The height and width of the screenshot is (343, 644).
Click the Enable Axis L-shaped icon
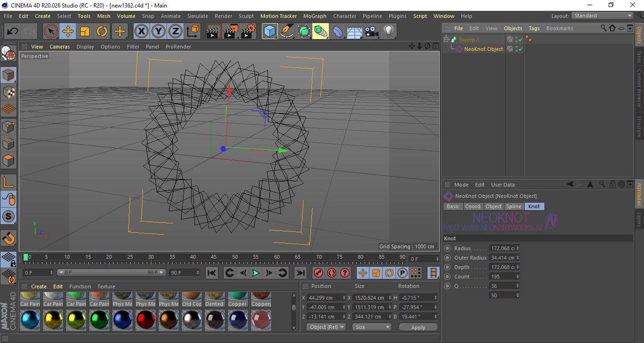click(8, 182)
